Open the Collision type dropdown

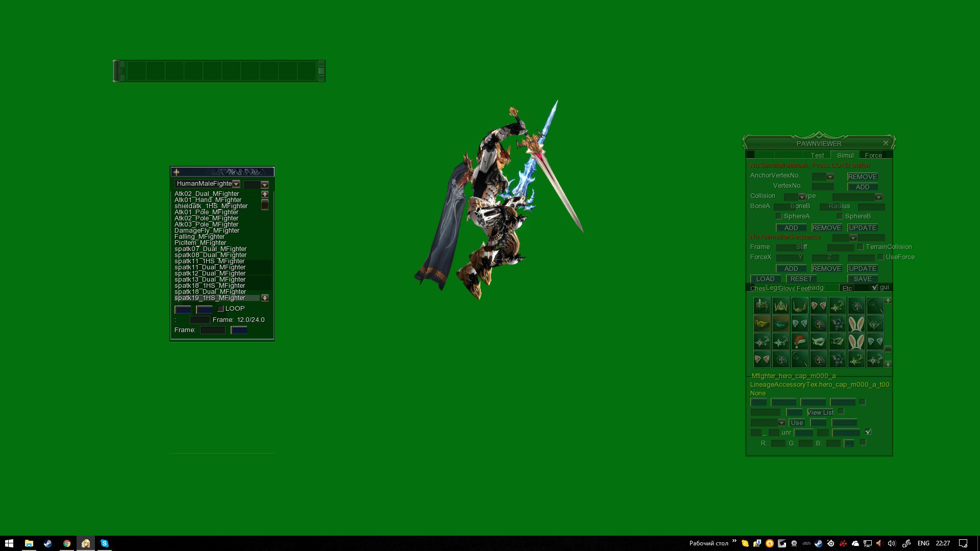click(801, 197)
